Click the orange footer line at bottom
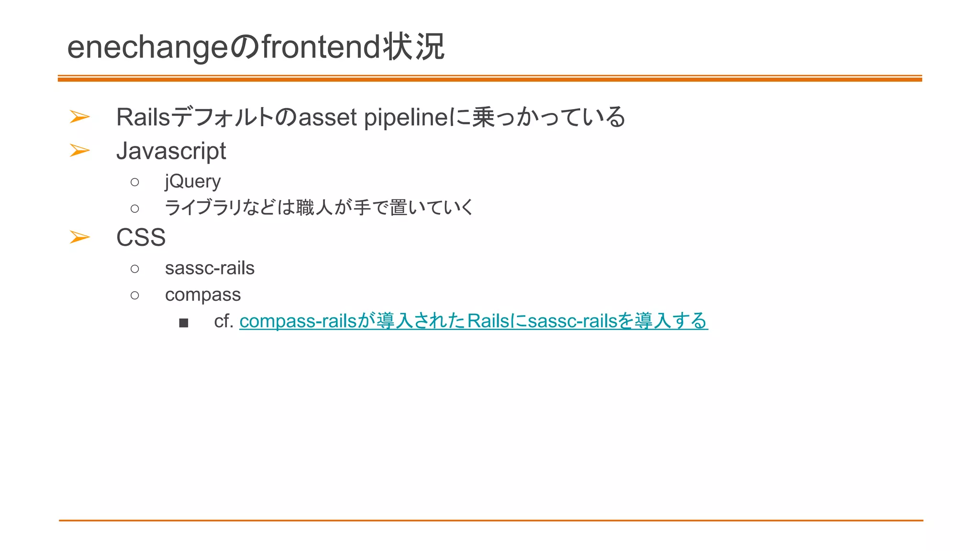Viewport: 980px width, 551px height. [x=491, y=520]
